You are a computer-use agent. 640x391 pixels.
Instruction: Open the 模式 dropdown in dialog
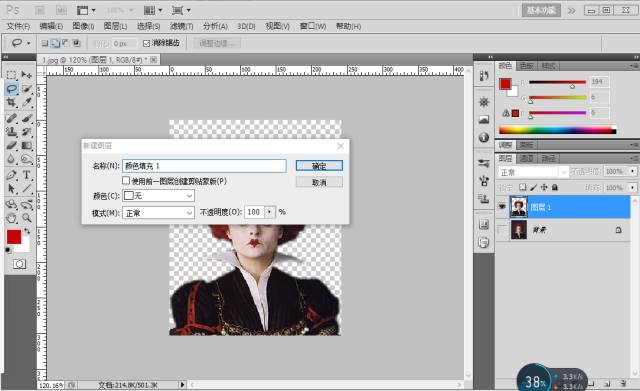158,213
